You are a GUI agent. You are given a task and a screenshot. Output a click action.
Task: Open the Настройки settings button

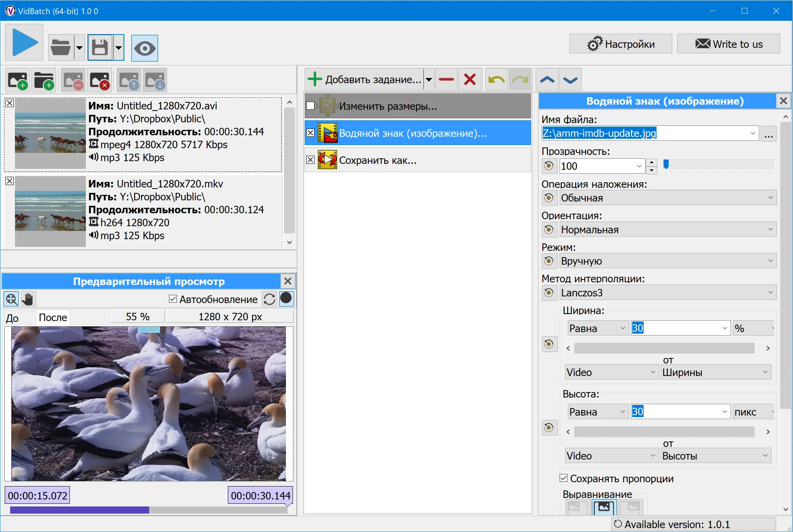point(620,44)
